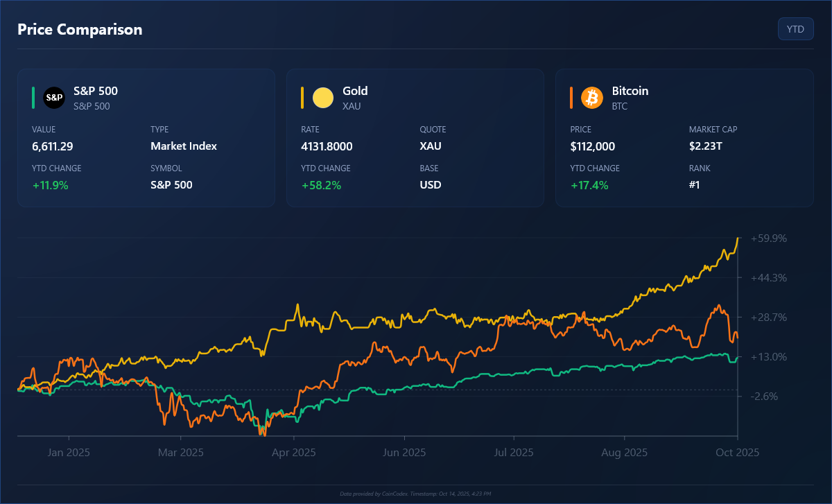
Task: Switch to the Price Comparison view header
Action: (x=80, y=29)
